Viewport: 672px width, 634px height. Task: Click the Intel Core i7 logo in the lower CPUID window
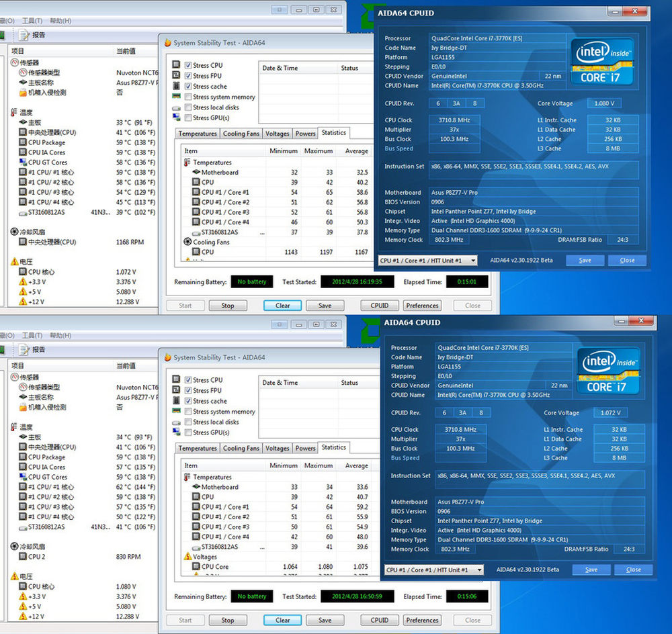point(609,371)
